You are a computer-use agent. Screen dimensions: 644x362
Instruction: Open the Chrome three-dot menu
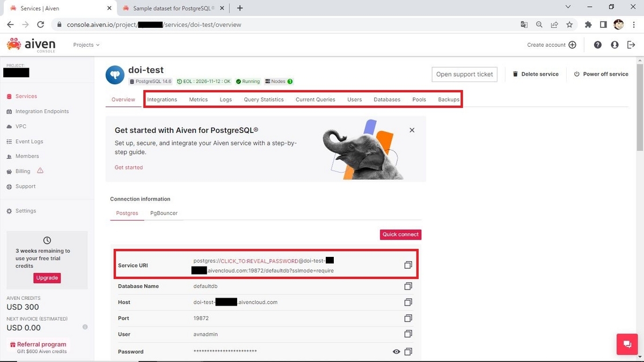(634, 25)
